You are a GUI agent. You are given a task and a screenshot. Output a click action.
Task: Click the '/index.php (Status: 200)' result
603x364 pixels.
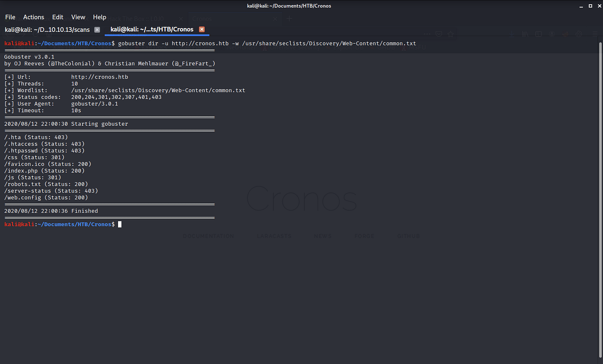44,171
